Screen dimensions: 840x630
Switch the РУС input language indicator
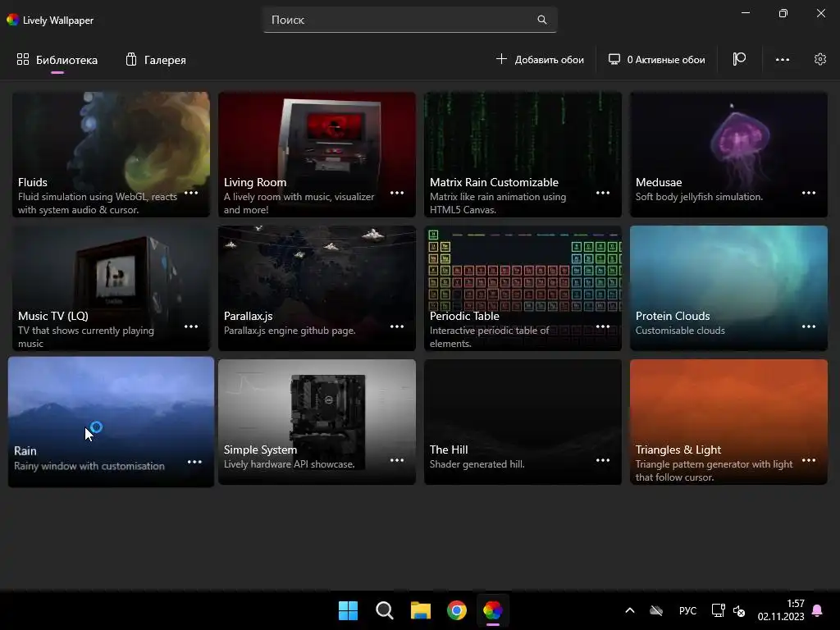(x=688, y=610)
